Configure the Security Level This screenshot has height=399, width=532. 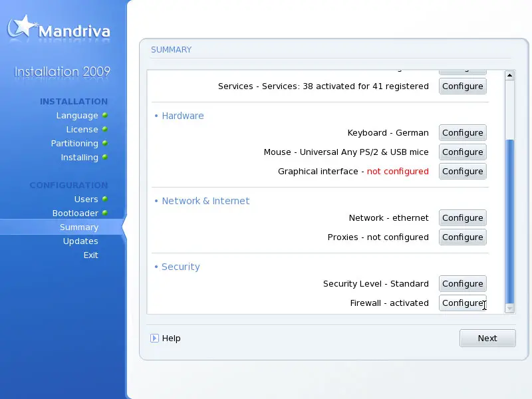(463, 284)
